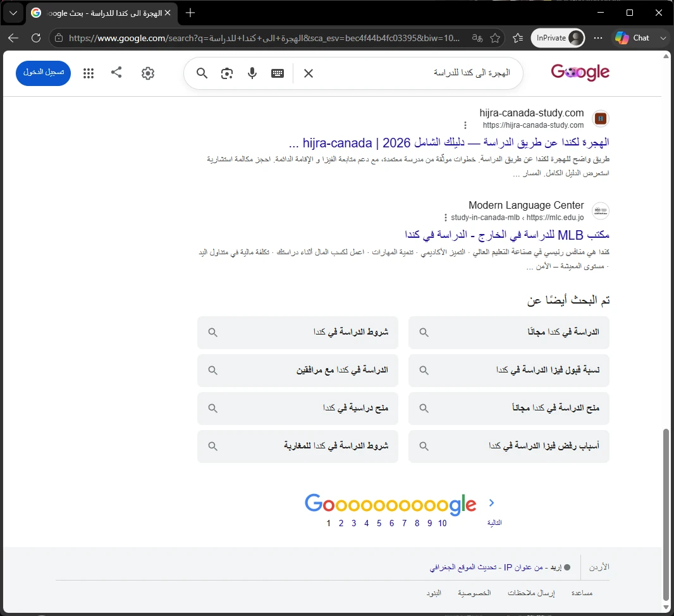Select related search شروط الدراسة في كندا
The image size is (674, 616).
[x=297, y=332]
